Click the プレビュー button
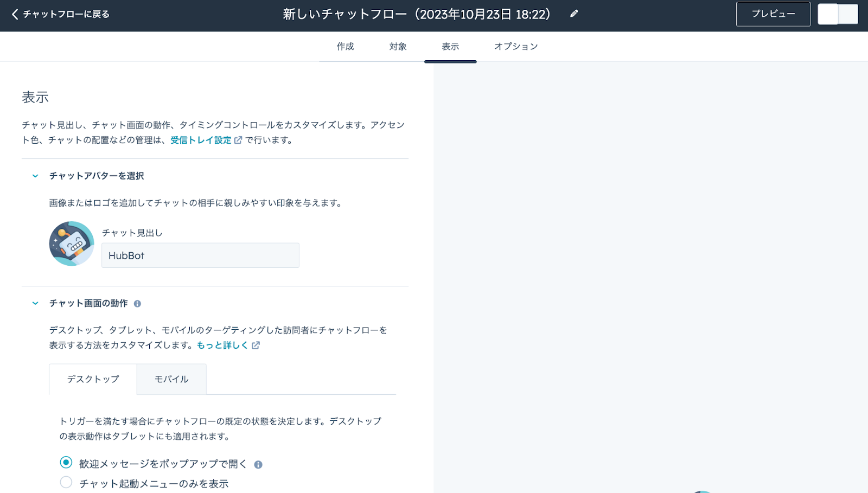The width and height of the screenshot is (868, 493). pos(773,14)
